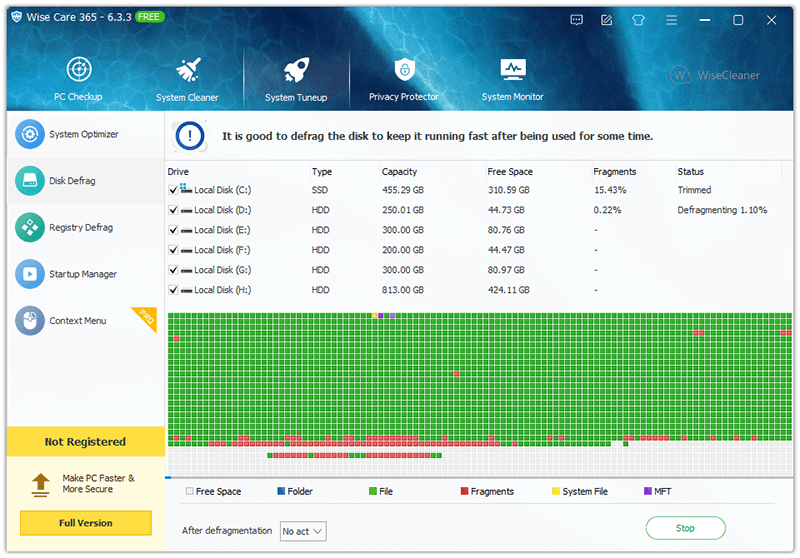Open the Privacy Protector shield icon
This screenshot has height=558, width=800.
[405, 69]
